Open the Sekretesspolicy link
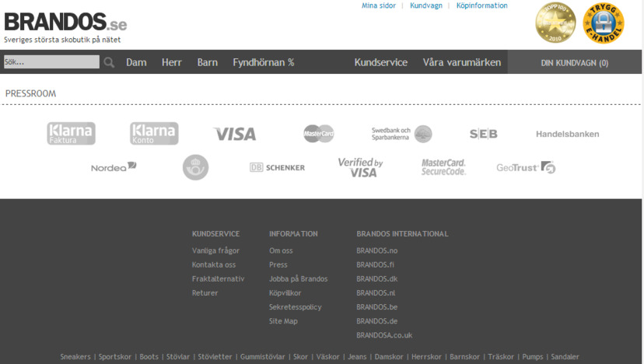The width and height of the screenshot is (644, 364). tap(296, 307)
